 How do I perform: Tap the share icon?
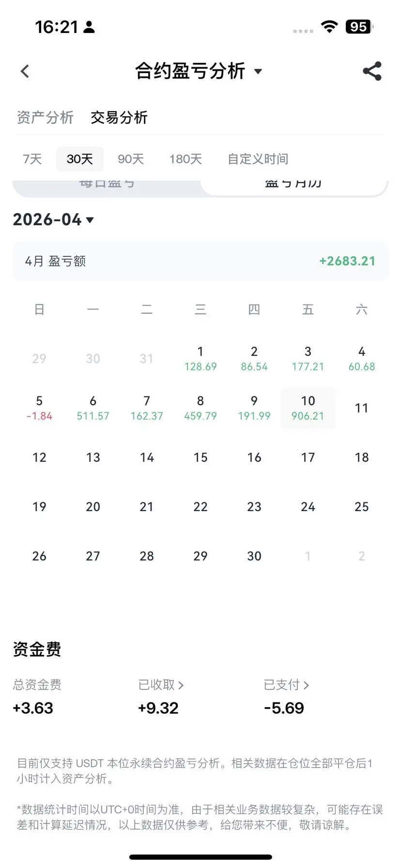372,71
